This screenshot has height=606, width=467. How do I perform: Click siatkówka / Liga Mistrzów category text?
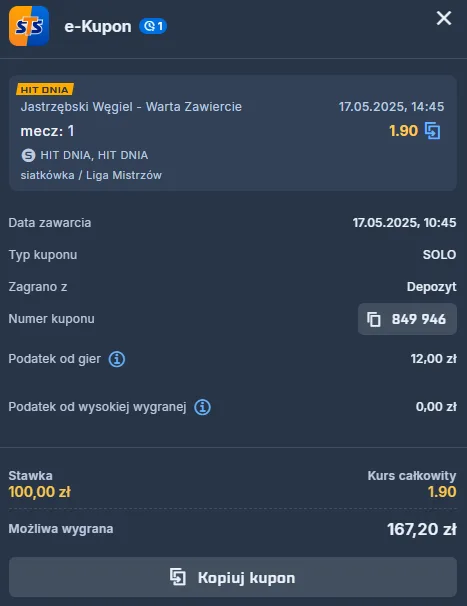(x=91, y=175)
